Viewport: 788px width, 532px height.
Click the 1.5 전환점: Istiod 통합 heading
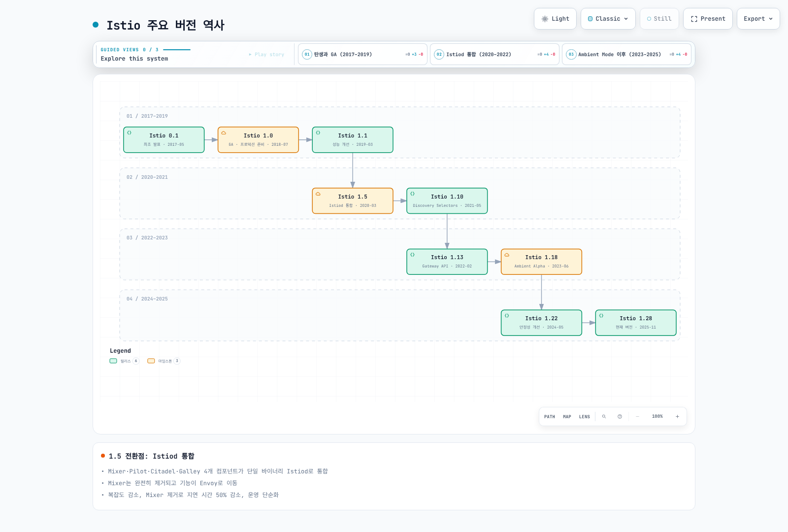pyautogui.click(x=152, y=456)
